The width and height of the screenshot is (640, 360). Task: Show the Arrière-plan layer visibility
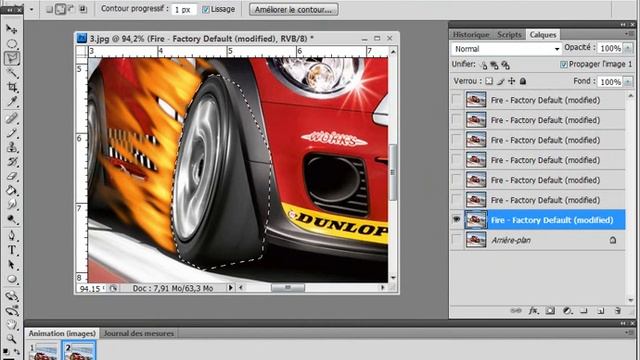coord(456,240)
